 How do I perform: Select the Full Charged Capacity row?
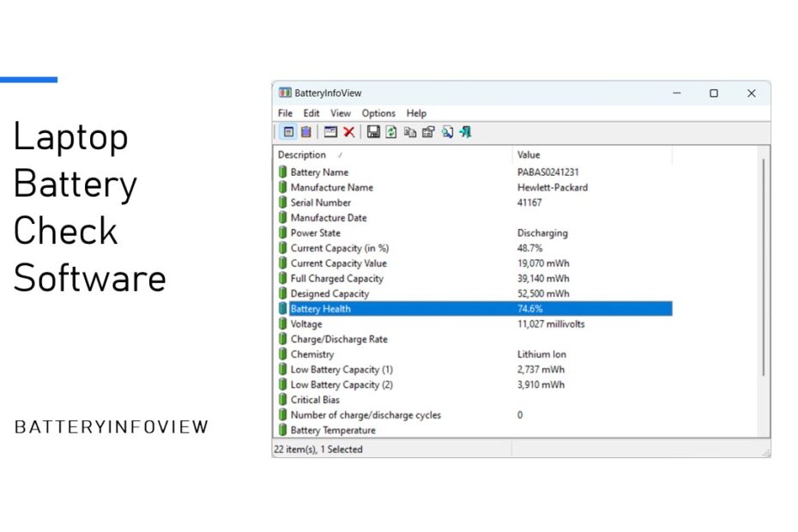pos(474,279)
